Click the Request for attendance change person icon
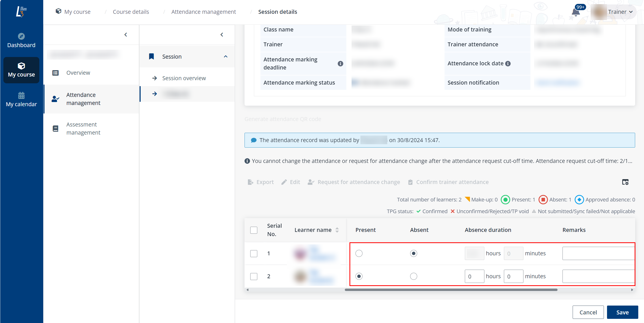Image resolution: width=644 pixels, height=323 pixels. coord(311,182)
